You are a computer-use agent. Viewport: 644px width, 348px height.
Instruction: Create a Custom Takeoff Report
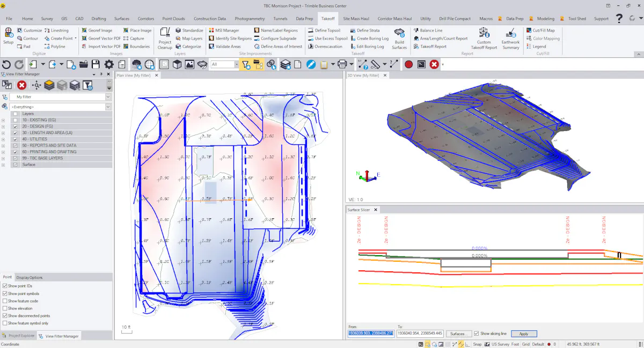tap(484, 38)
